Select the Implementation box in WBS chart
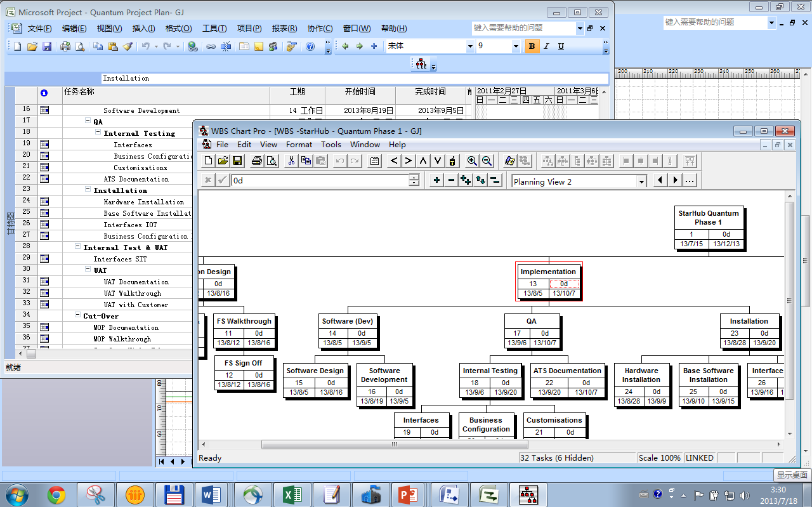Screen dimensions: 812x507 [548, 272]
